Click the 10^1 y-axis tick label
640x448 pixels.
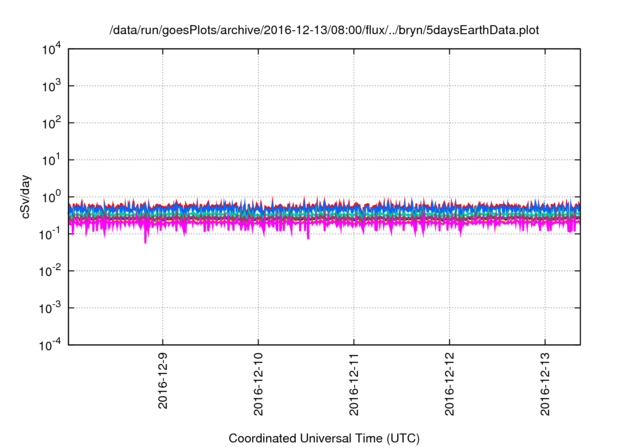[52, 160]
